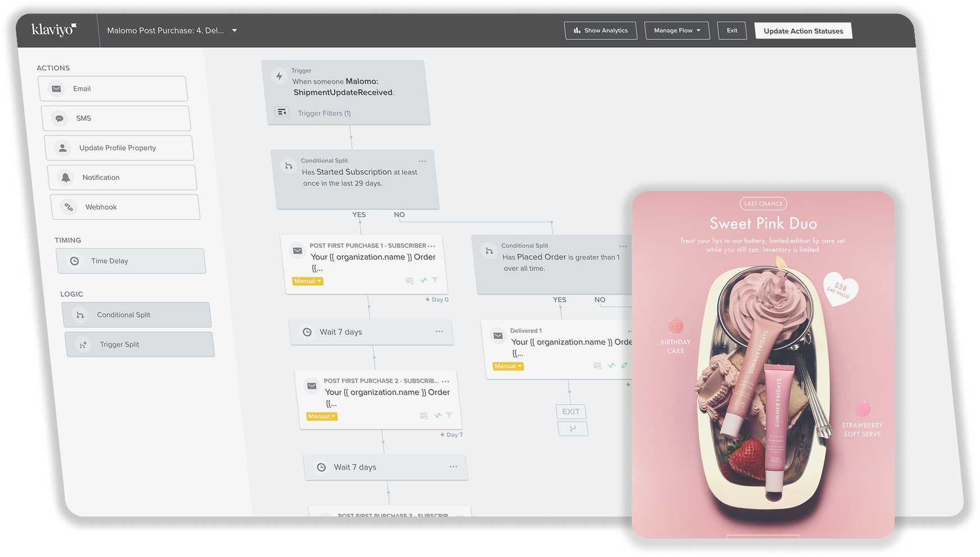Click the LAST CHANCE badge on email preview
980x557 pixels.
763,203
